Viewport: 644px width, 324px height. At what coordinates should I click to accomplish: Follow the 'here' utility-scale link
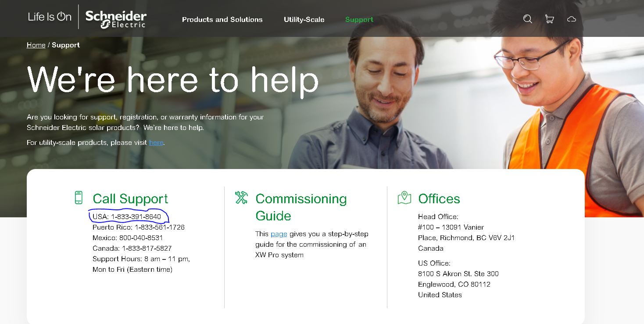[156, 142]
